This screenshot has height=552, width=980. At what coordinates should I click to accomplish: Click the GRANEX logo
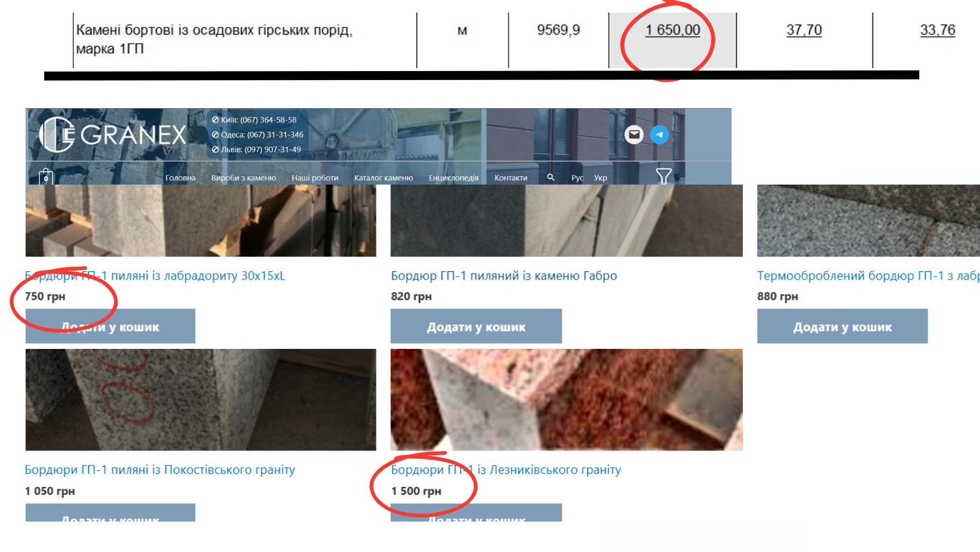113,134
